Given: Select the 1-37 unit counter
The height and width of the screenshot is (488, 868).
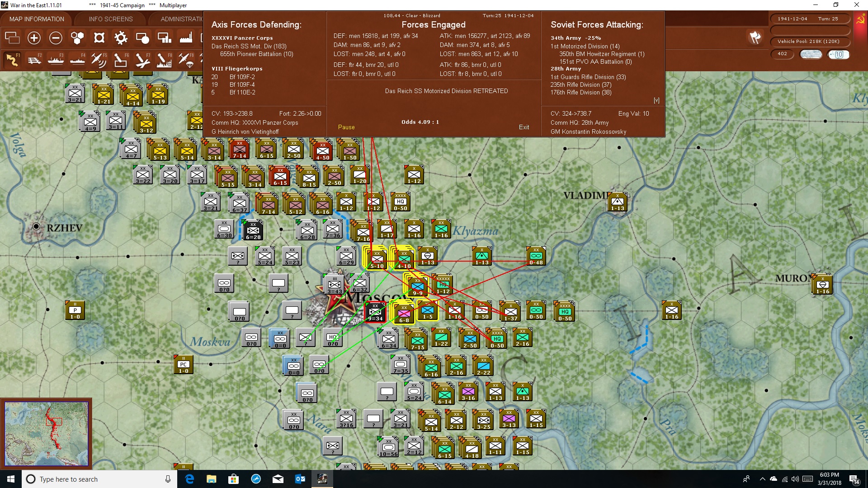Looking at the screenshot, I should pyautogui.click(x=510, y=311).
